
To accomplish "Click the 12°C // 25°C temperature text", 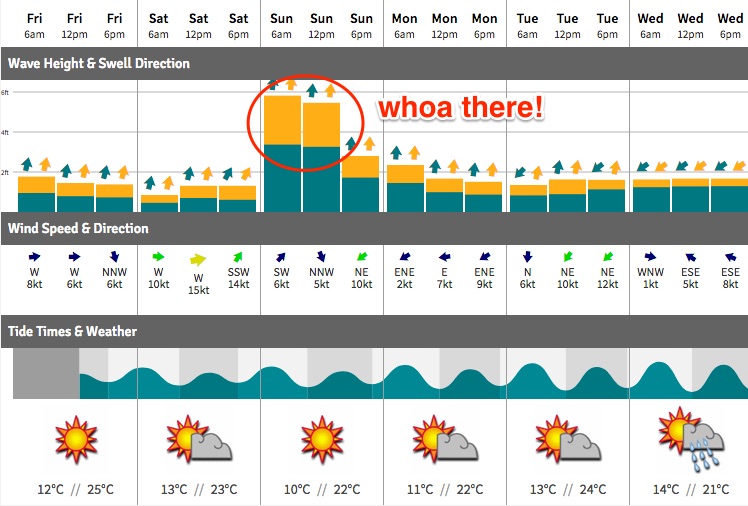I will pyautogui.click(x=75, y=489).
